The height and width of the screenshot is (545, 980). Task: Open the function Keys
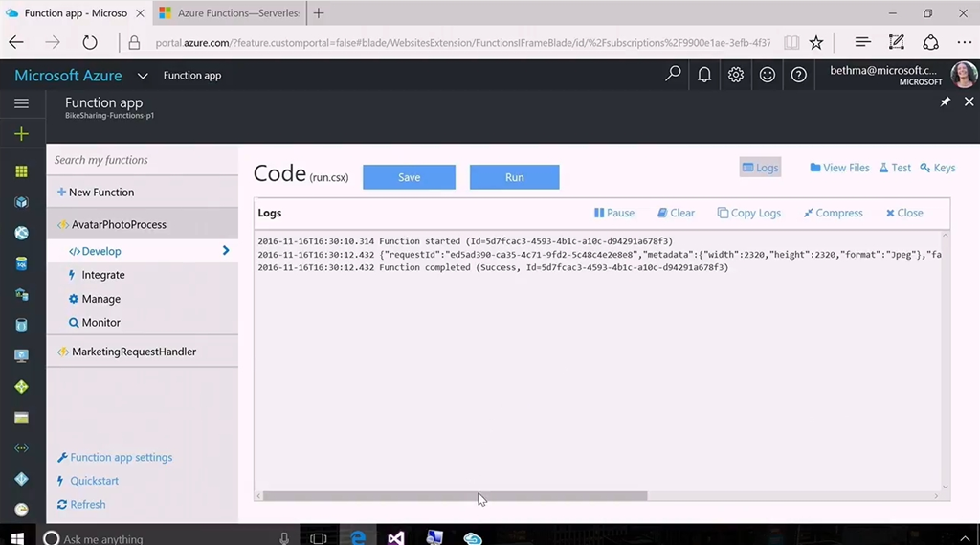[938, 168]
